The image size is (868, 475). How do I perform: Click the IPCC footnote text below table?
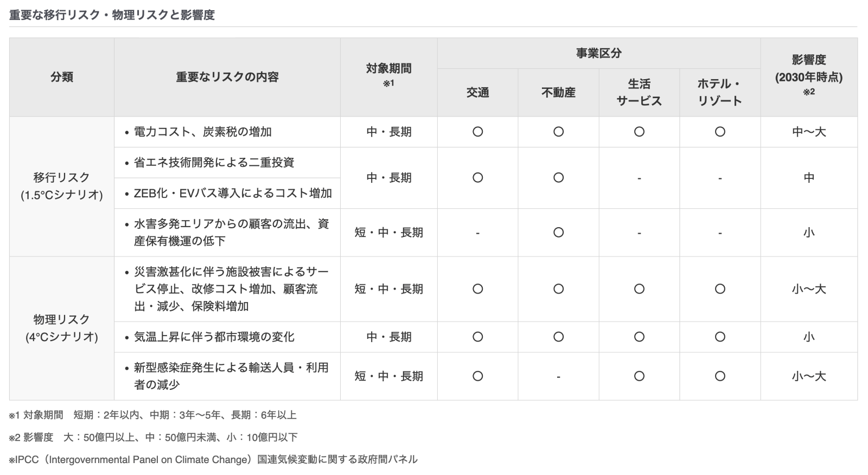click(213, 460)
